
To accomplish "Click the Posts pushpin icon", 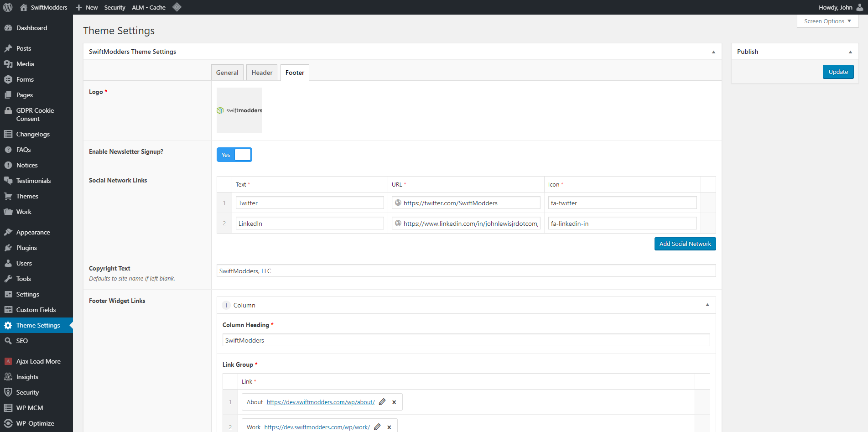I will pos(8,48).
